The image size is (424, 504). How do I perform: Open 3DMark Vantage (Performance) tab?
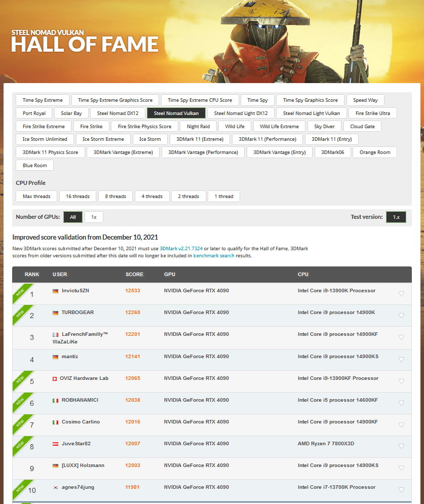(x=203, y=152)
